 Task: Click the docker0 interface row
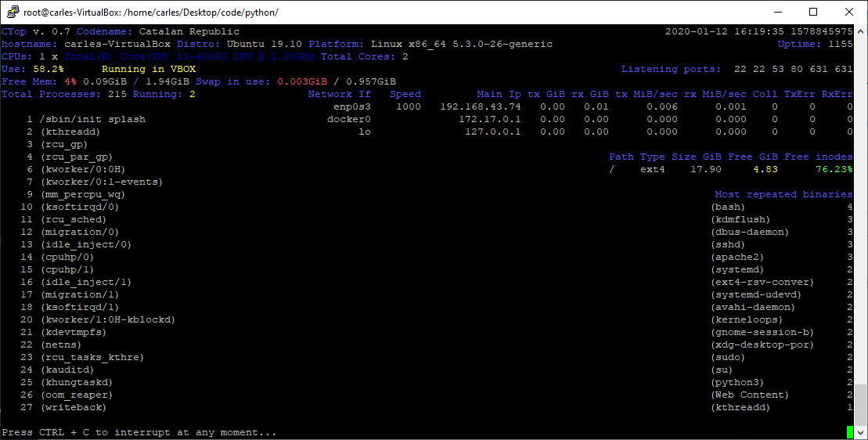coord(589,119)
